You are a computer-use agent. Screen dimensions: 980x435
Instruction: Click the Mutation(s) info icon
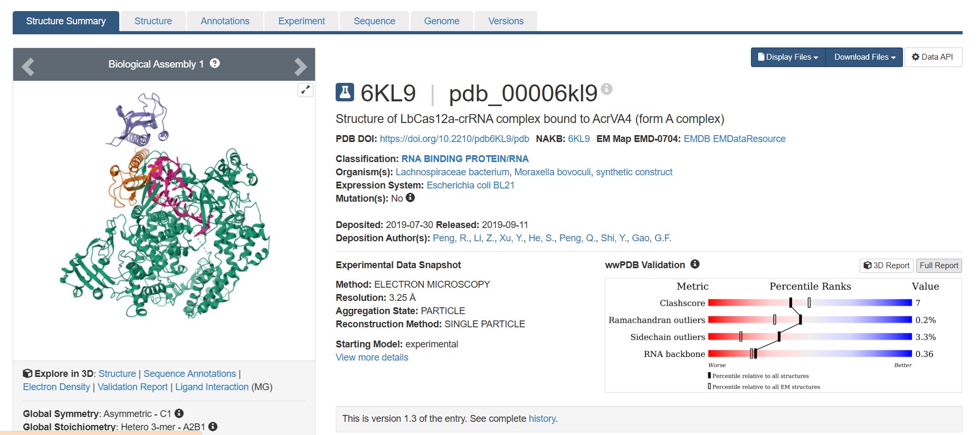pyautogui.click(x=410, y=198)
